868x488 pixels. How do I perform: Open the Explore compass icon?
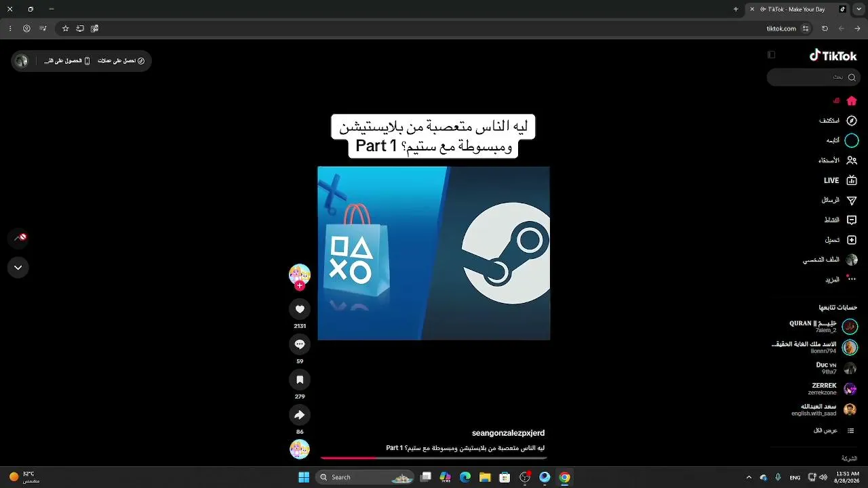click(x=852, y=121)
